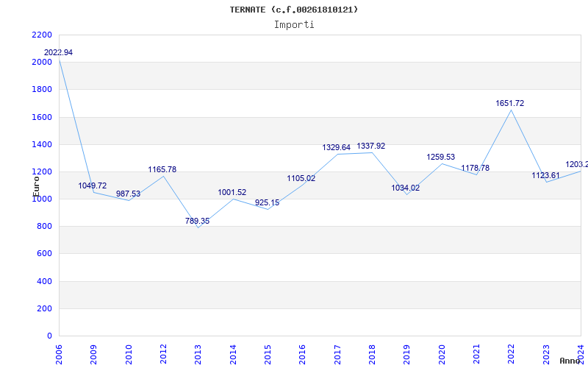Click y-axis value 2000

(x=42, y=63)
